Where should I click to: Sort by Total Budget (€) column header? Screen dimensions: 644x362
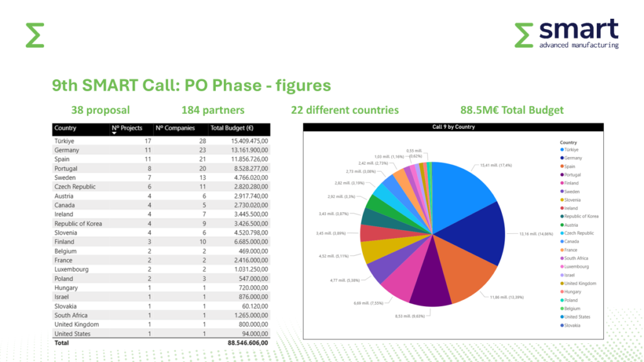pos(230,128)
